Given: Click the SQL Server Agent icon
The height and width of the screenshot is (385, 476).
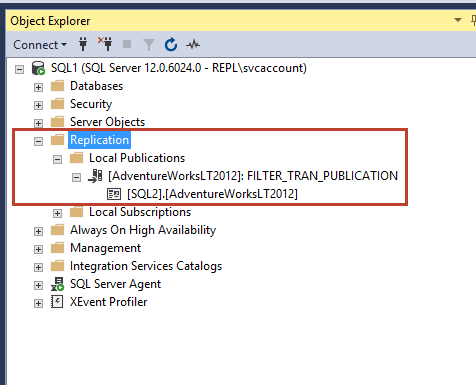Looking at the screenshot, I should pos(57,284).
